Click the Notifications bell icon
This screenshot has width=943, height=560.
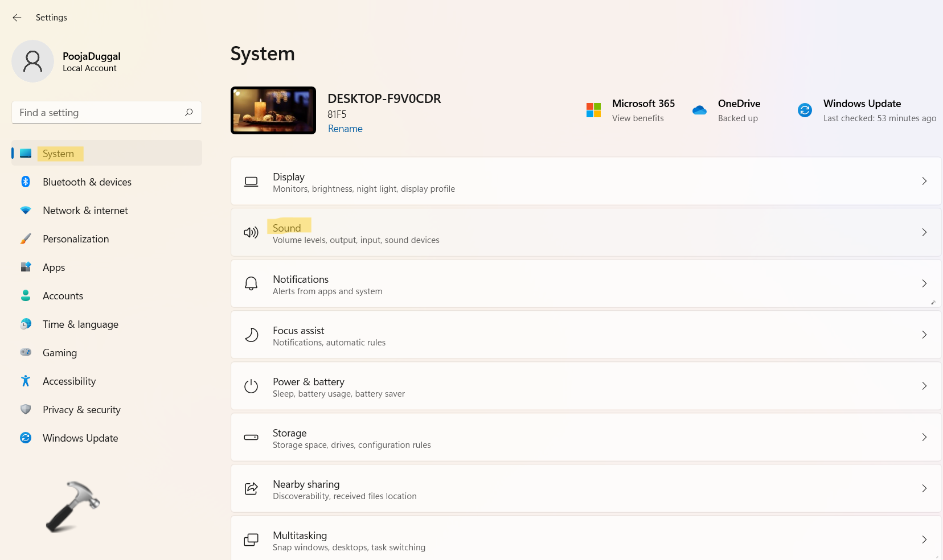click(251, 283)
